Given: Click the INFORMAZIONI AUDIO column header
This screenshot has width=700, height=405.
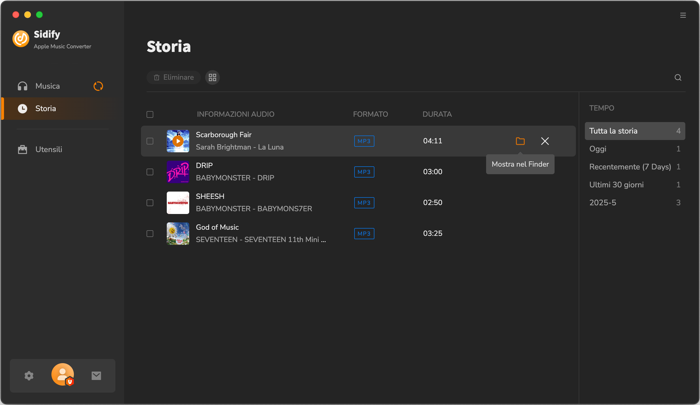Looking at the screenshot, I should tap(235, 114).
